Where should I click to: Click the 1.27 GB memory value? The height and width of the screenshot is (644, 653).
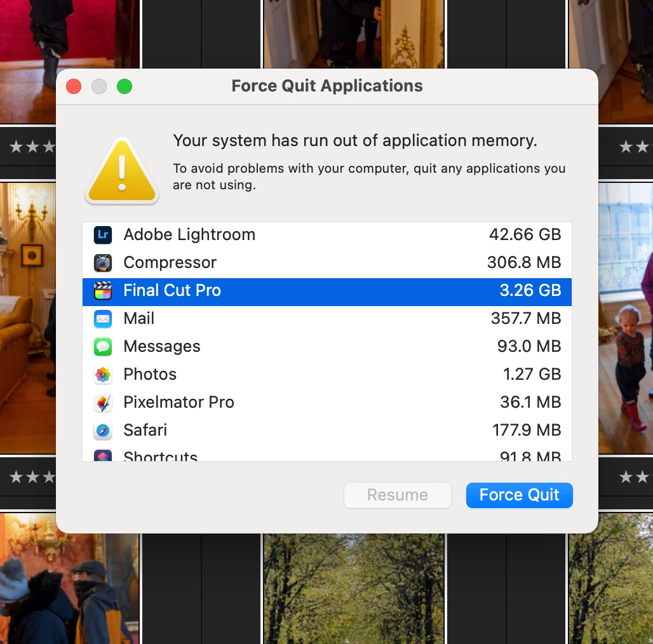tap(532, 374)
